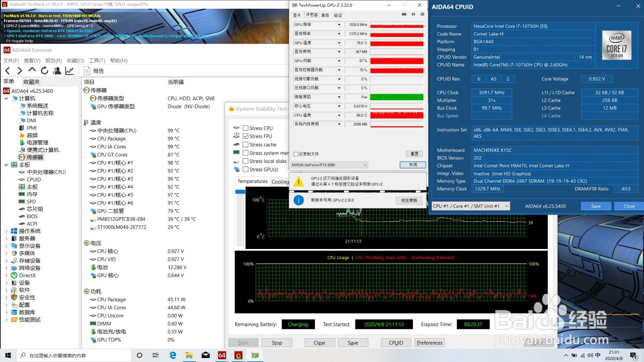Launch Edge browser from taskbar

point(173,355)
